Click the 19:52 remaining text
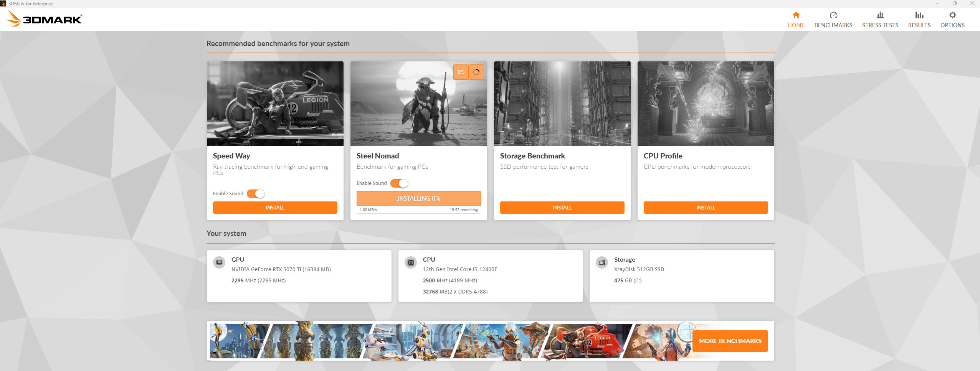The width and height of the screenshot is (980, 371). 464,210
